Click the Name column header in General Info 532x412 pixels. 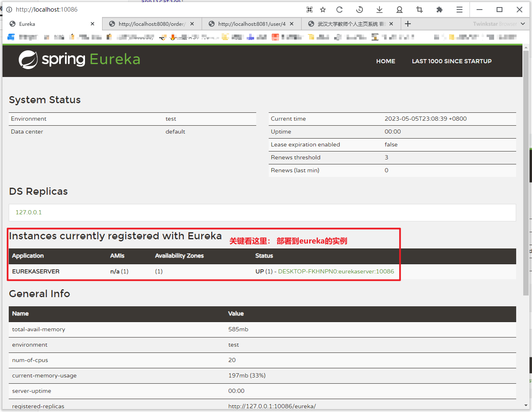point(20,314)
